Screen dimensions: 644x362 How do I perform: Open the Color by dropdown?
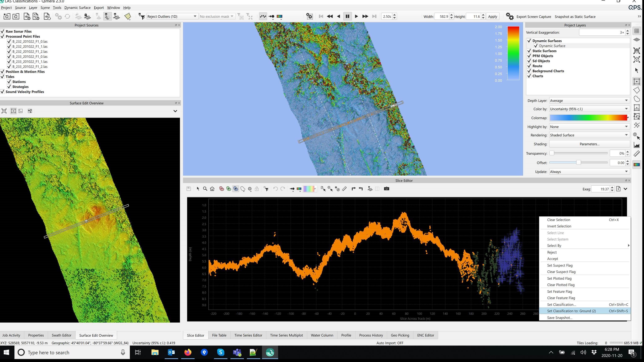point(589,109)
